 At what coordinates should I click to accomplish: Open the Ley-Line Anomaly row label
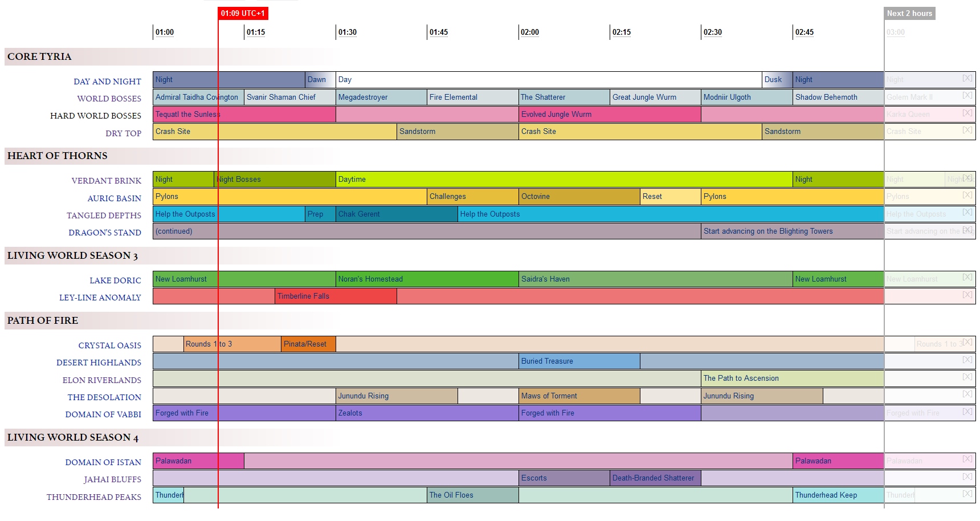(100, 298)
